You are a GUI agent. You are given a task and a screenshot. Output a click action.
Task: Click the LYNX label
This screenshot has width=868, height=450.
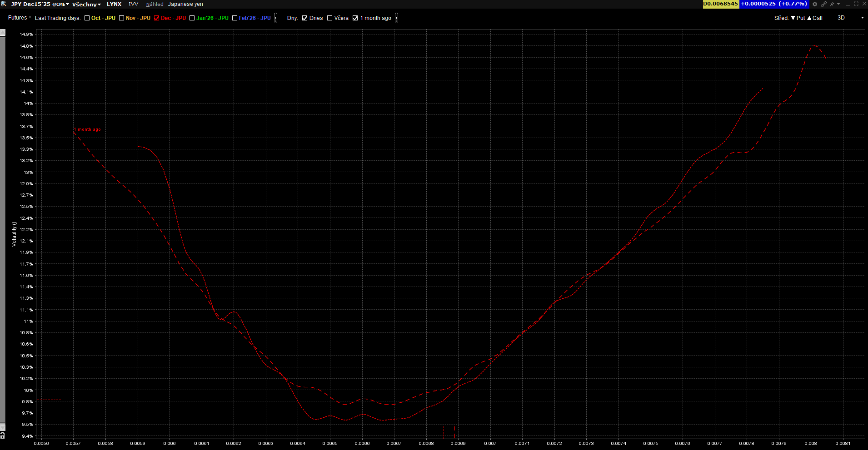pos(114,4)
